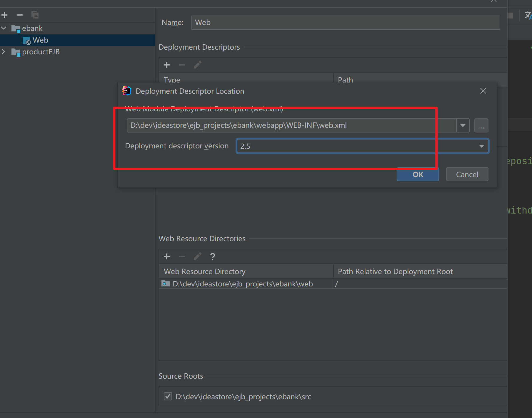Viewport: 532px width, 418px height.
Task: Click the translate icon in the background toolbar
Action: click(x=528, y=15)
